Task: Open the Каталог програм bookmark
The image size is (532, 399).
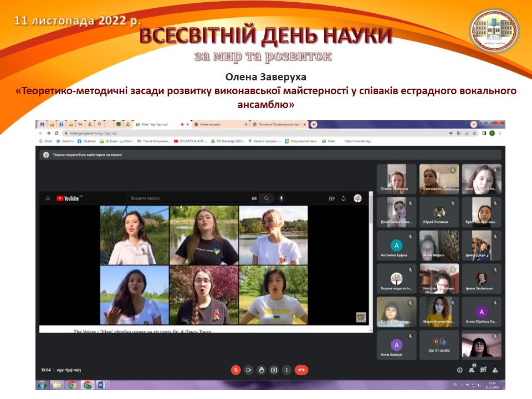Action: pos(265,141)
